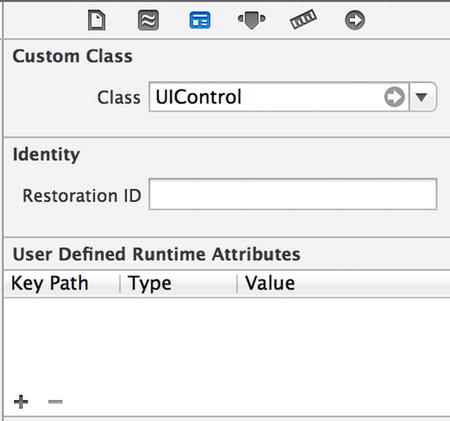Remove attribute with the minus button
Image resolution: width=450 pixels, height=421 pixels.
pyautogui.click(x=55, y=401)
